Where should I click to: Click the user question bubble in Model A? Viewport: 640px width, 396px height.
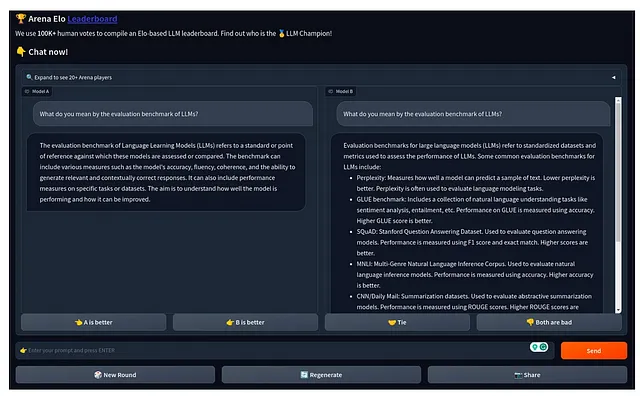pos(173,114)
